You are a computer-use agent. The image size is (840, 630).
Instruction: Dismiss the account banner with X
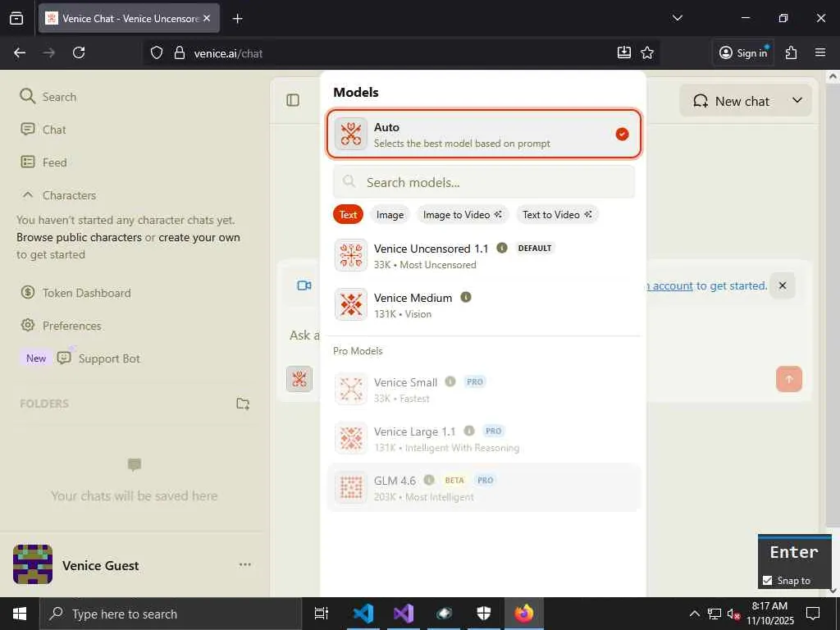pyautogui.click(x=783, y=285)
